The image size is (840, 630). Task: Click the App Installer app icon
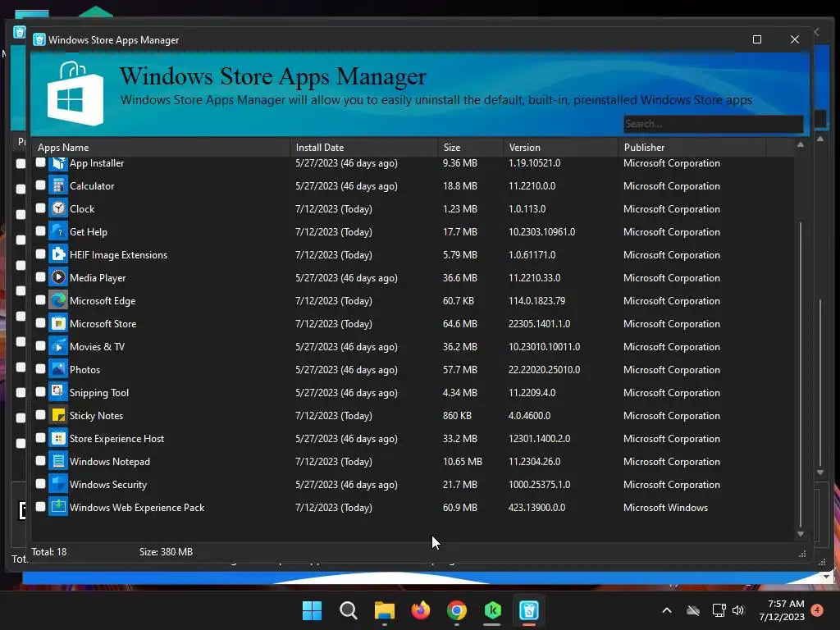coord(58,163)
